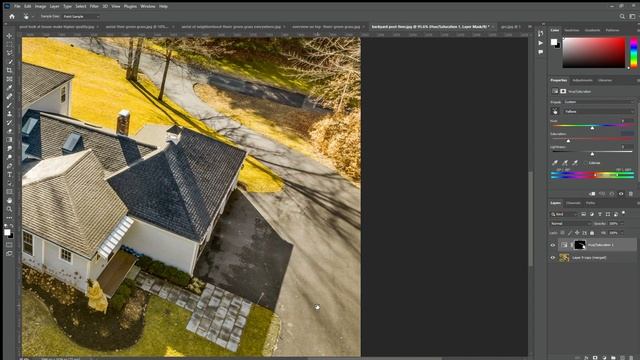Open the File menu

coord(17,7)
